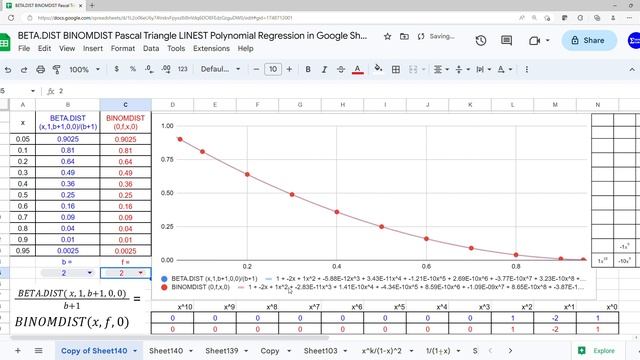This screenshot has width=640, height=360.
Task: Click the font size field showing 10
Action: tap(273, 69)
